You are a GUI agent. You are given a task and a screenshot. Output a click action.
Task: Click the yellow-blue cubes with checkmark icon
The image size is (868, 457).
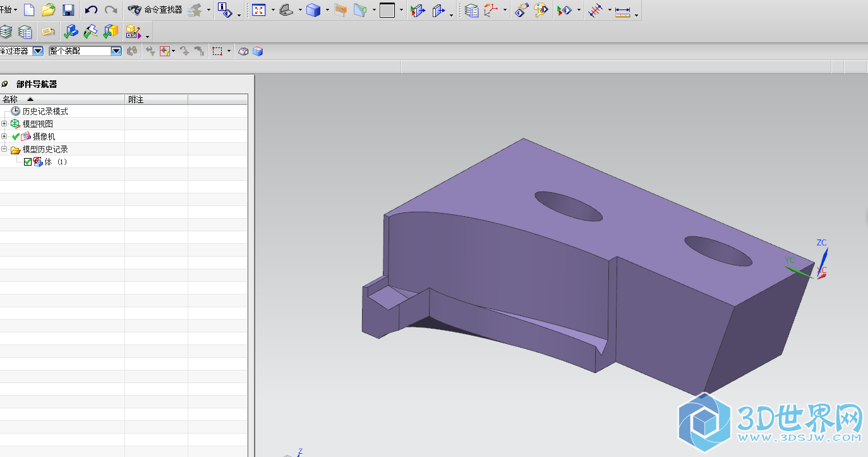(x=111, y=31)
